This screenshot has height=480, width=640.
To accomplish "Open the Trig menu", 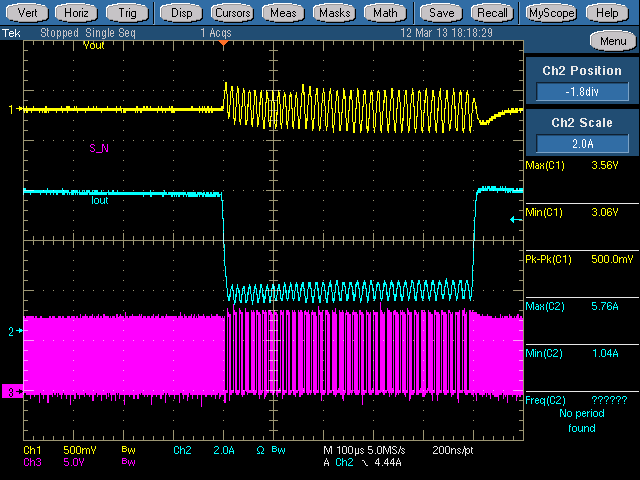I will 128,13.
